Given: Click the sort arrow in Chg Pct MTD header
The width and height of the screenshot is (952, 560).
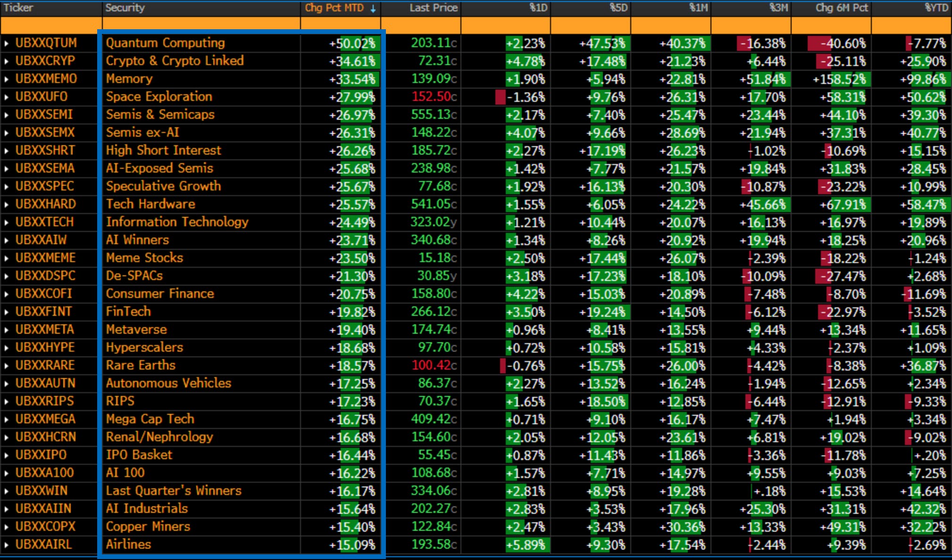Looking at the screenshot, I should pos(373,8).
